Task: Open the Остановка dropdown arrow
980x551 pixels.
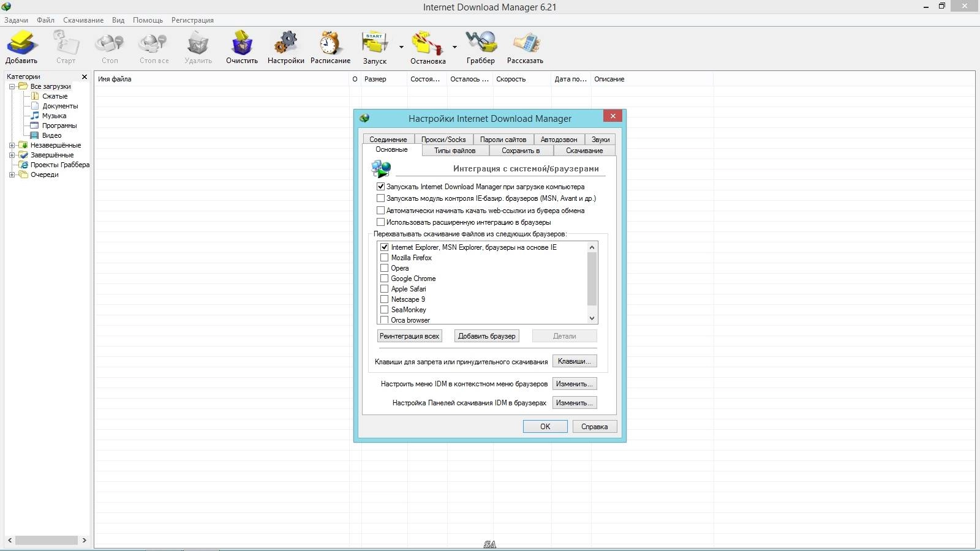Action: click(x=454, y=47)
